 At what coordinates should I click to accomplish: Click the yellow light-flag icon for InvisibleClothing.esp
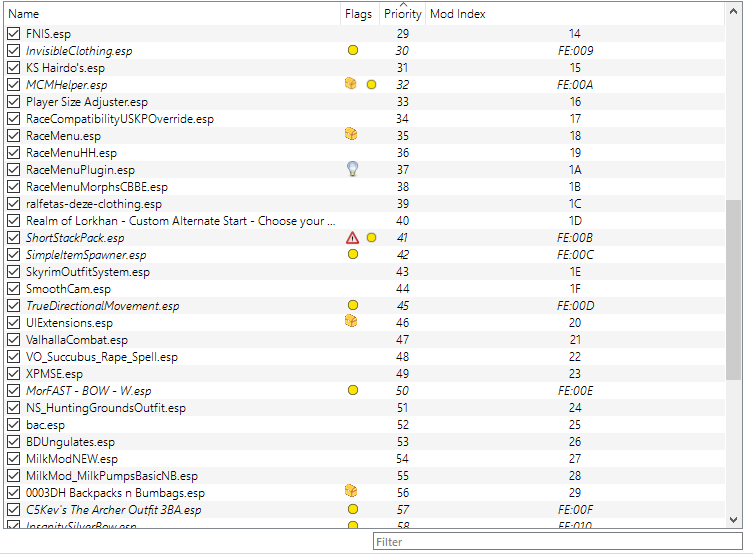tap(352, 50)
